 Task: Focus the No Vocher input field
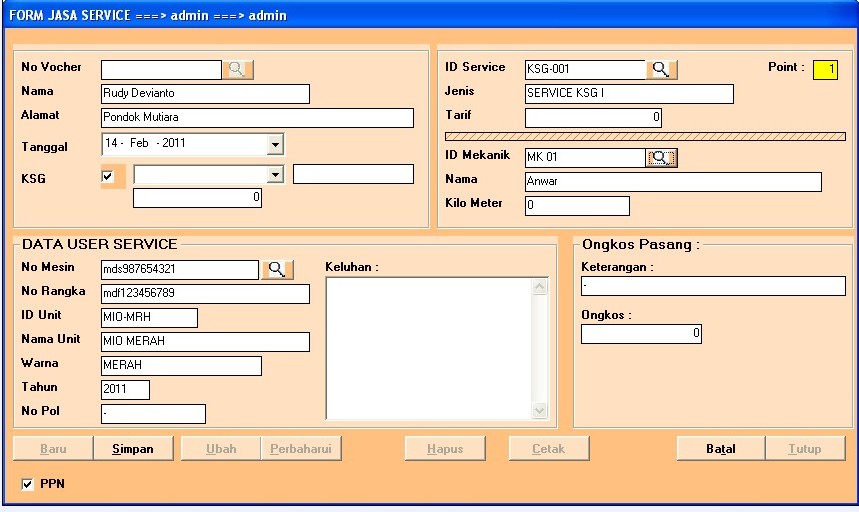coord(162,70)
